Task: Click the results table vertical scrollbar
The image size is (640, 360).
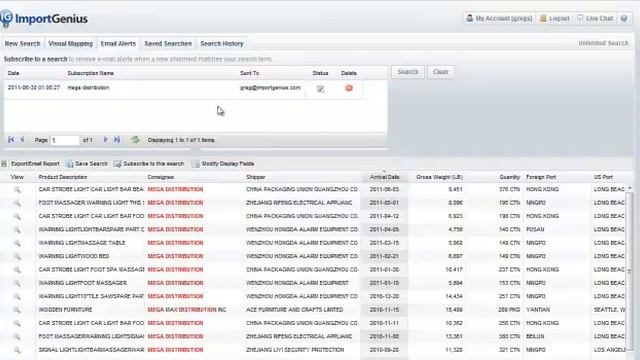Action: pos(629,271)
